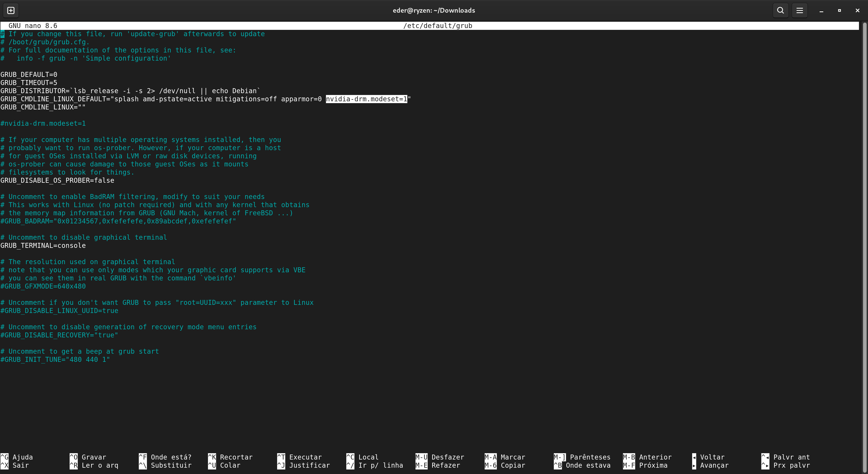Image resolution: width=868 pixels, height=474 pixels.
Task: Click the ^K Recortar cut shortcut
Action: (x=230, y=457)
